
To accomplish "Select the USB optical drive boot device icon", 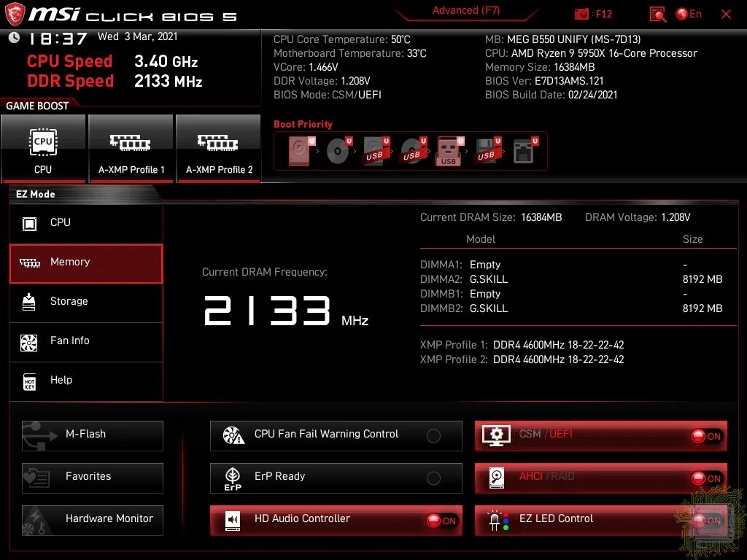I will pyautogui.click(x=413, y=151).
